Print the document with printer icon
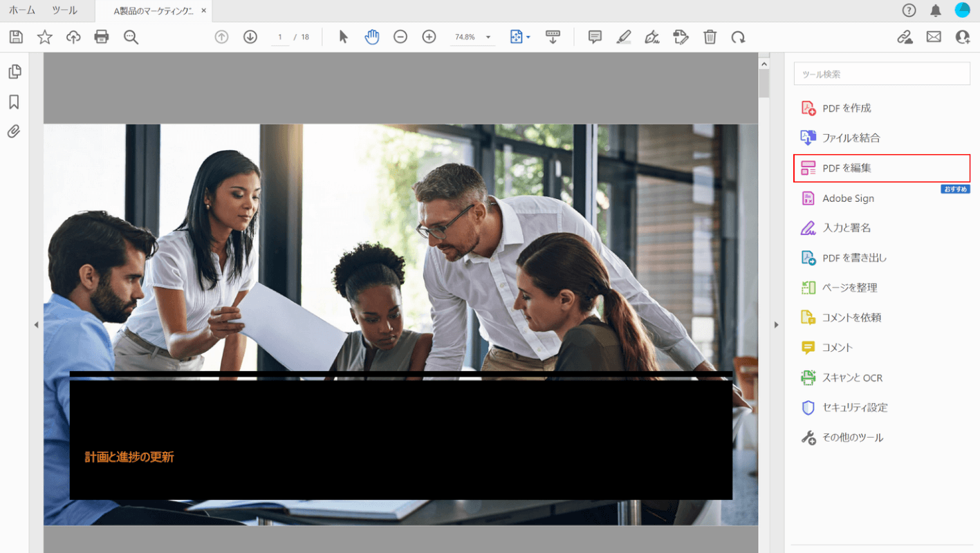The image size is (980, 553). tap(102, 37)
